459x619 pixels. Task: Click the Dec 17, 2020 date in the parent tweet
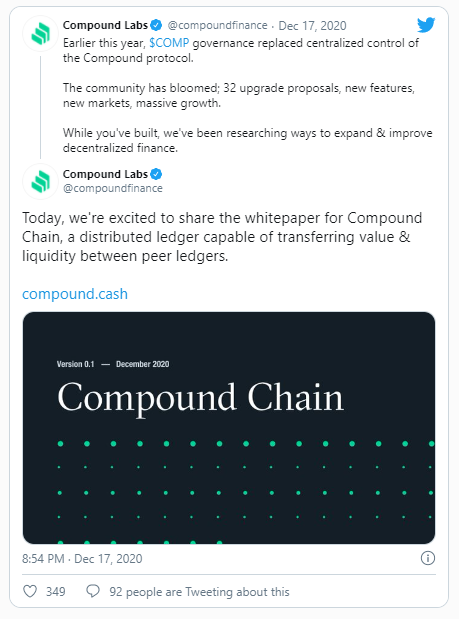click(312, 26)
